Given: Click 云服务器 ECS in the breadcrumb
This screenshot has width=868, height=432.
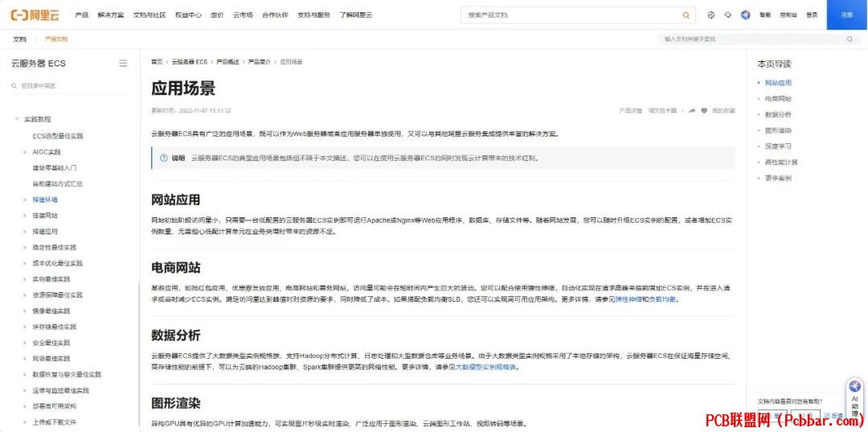Looking at the screenshot, I should [190, 62].
